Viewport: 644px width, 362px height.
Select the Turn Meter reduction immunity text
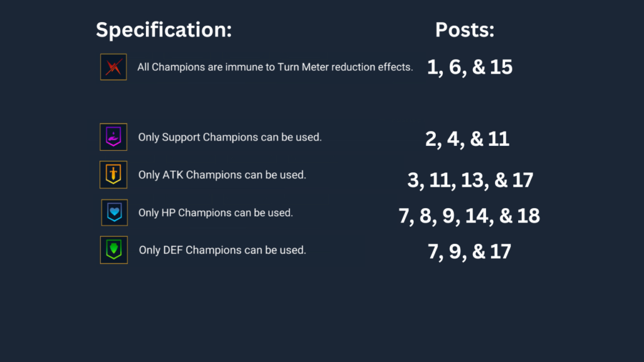pyautogui.click(x=275, y=67)
